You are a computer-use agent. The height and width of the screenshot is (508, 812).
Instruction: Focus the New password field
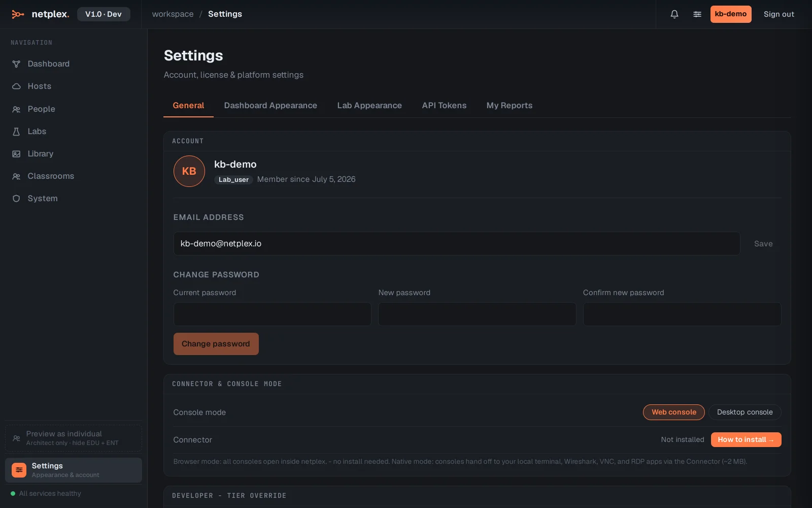[477, 314]
